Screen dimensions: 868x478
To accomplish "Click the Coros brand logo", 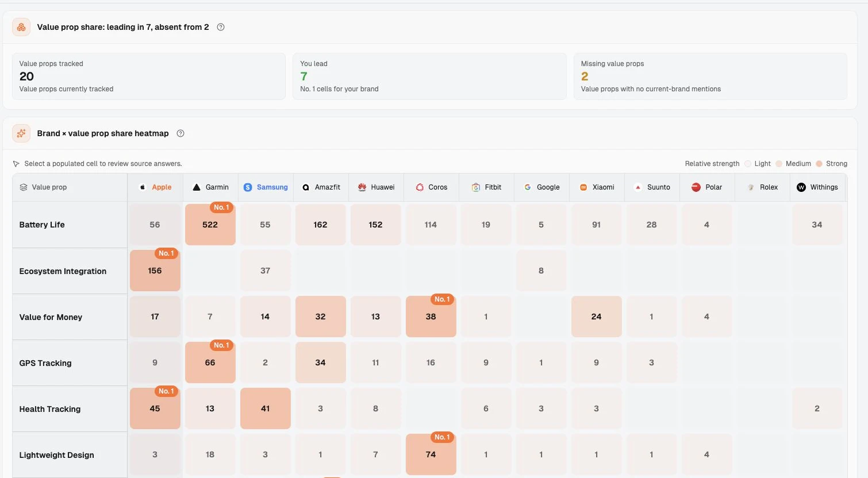I will pyautogui.click(x=420, y=187).
